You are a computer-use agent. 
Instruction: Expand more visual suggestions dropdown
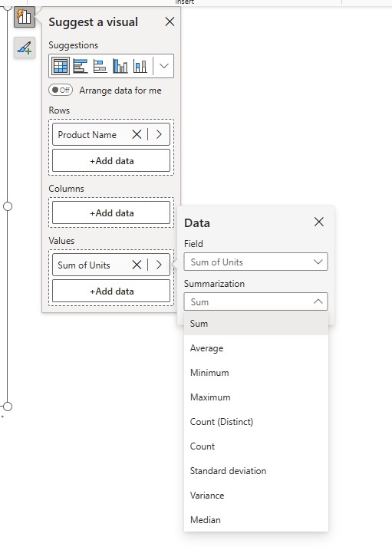163,66
